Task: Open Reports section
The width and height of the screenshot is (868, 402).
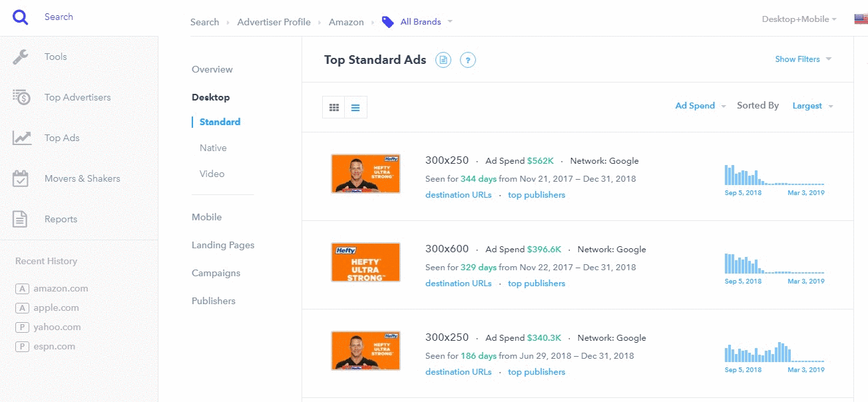Action: coord(61,219)
